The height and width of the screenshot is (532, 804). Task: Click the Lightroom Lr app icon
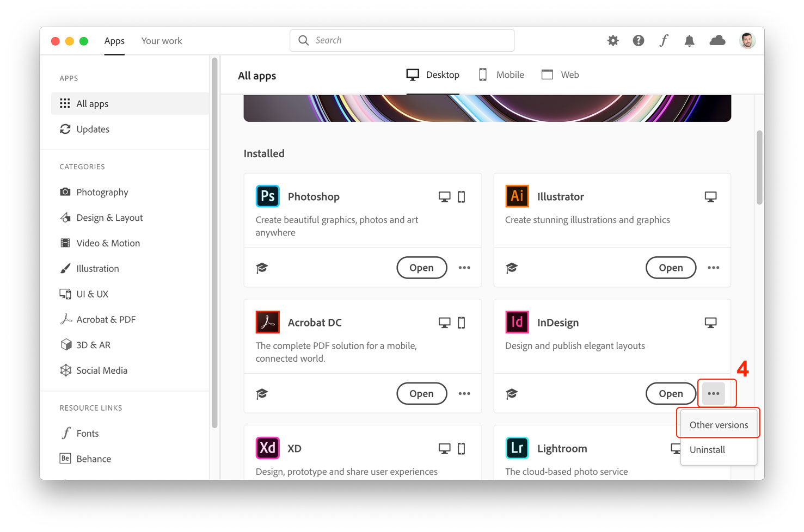517,448
